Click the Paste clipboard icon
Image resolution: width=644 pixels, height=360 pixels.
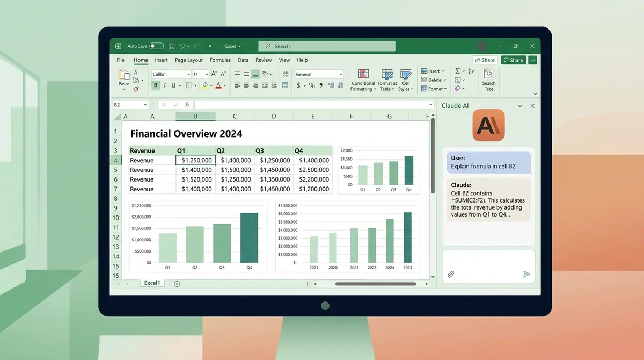pos(124,75)
